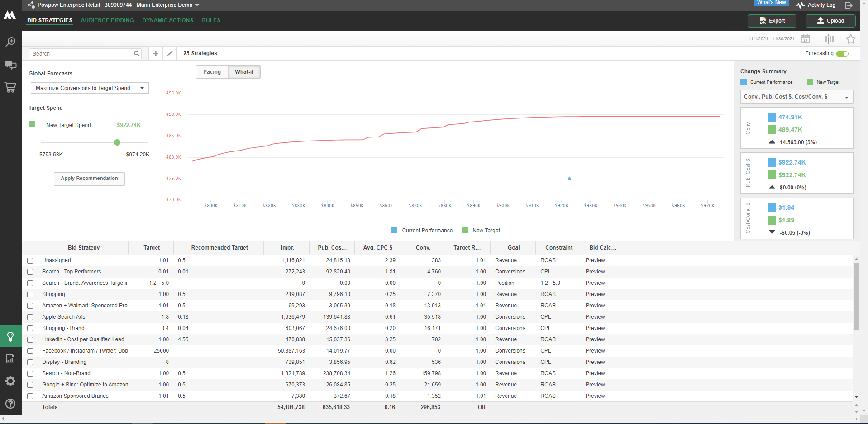Check the Apple Search Ads row checkbox

(30, 317)
